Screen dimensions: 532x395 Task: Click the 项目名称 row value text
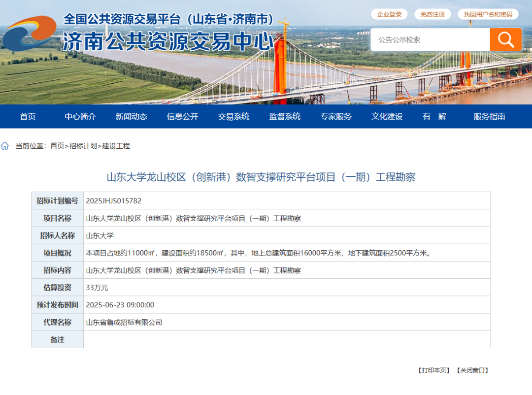coord(194,218)
